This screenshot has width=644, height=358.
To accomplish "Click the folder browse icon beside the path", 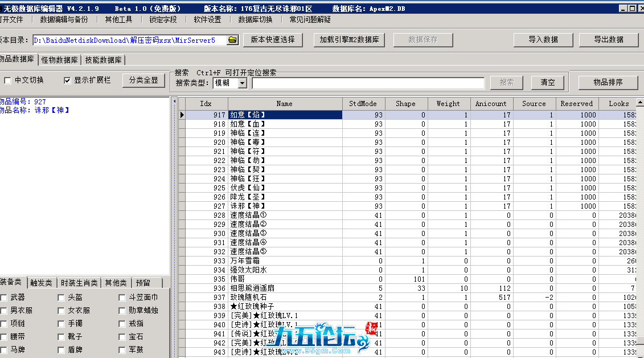I will [232, 40].
